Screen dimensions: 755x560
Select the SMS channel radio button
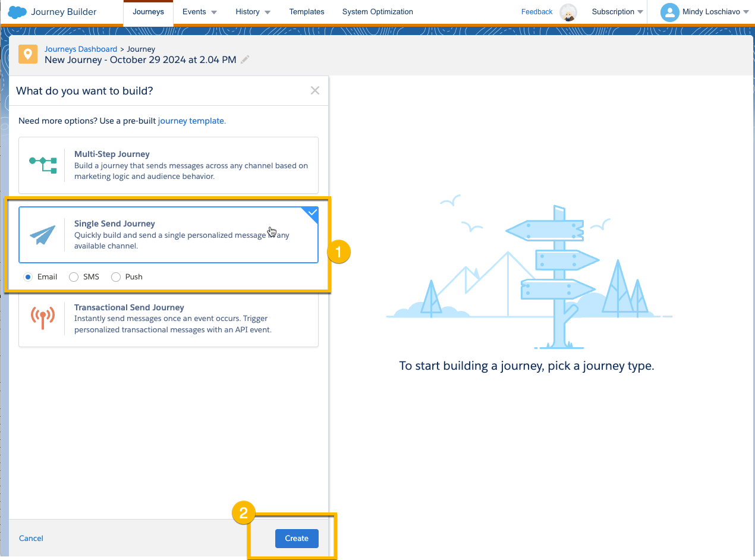[73, 276]
